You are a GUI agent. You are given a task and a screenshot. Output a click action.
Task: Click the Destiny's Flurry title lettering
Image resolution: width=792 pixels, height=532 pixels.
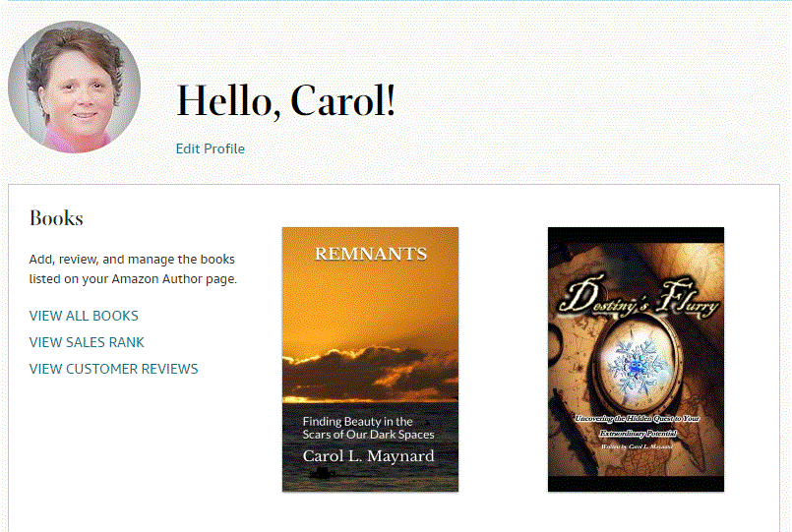639,299
